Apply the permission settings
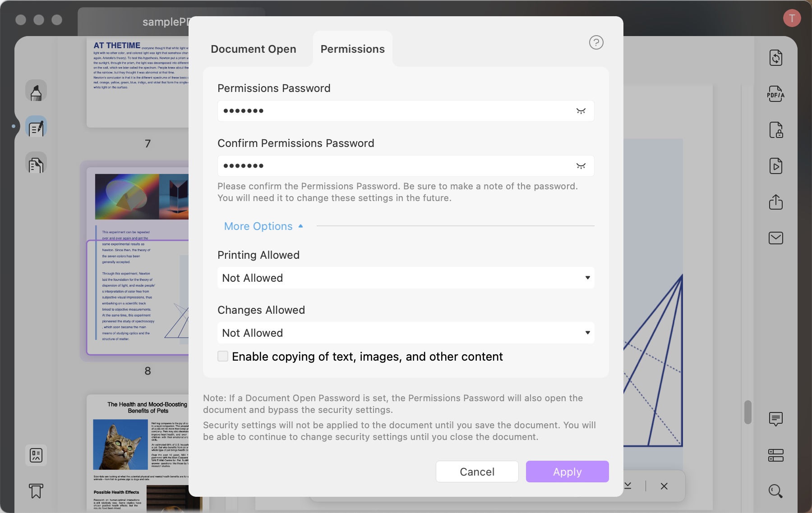This screenshot has width=812, height=513. [x=567, y=472]
